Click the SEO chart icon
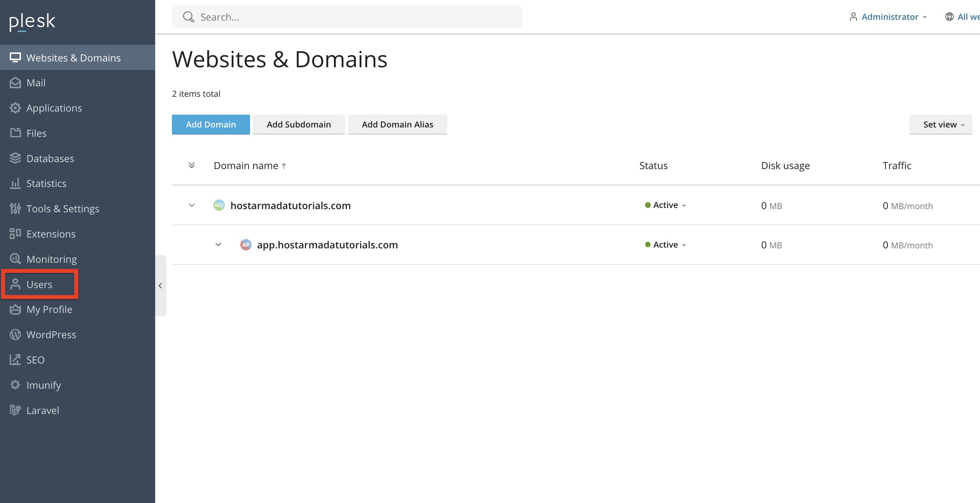The height and width of the screenshot is (503, 980). [15, 360]
